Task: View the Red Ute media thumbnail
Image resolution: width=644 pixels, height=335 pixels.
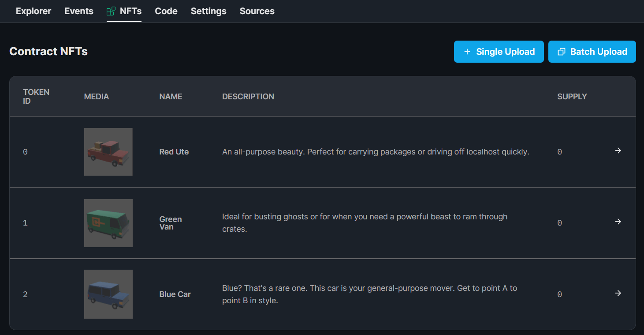Action: click(x=108, y=151)
